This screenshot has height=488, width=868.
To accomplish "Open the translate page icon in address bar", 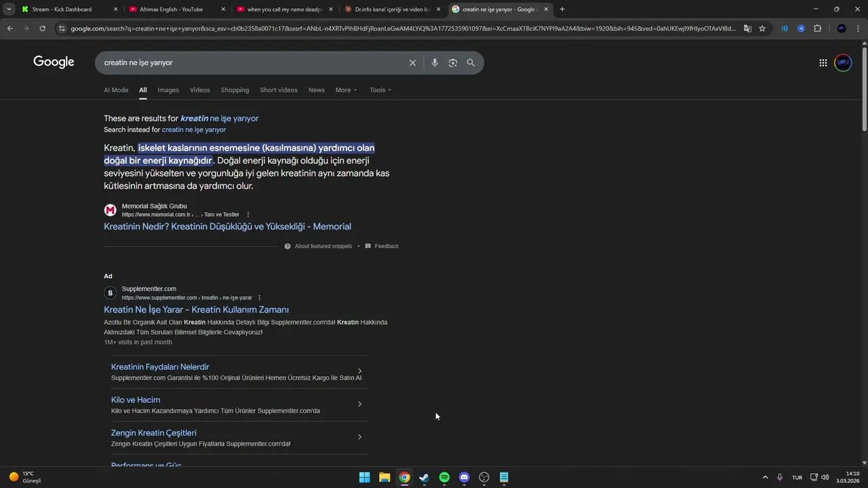I will click(747, 28).
